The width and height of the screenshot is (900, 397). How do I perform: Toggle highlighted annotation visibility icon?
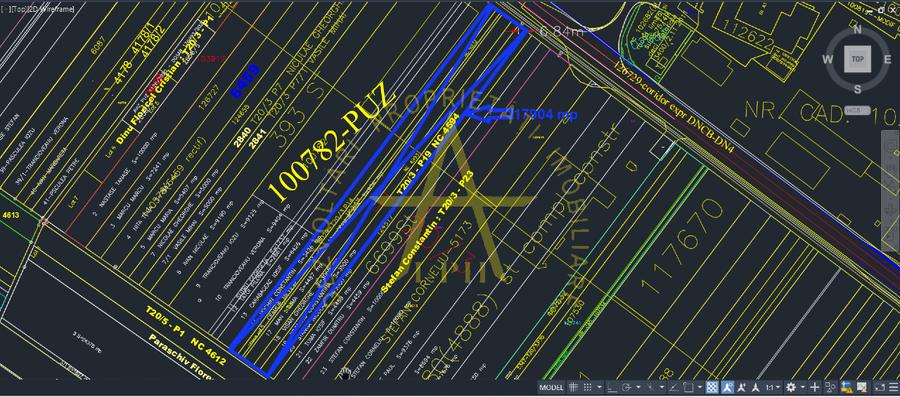[x=727, y=387]
